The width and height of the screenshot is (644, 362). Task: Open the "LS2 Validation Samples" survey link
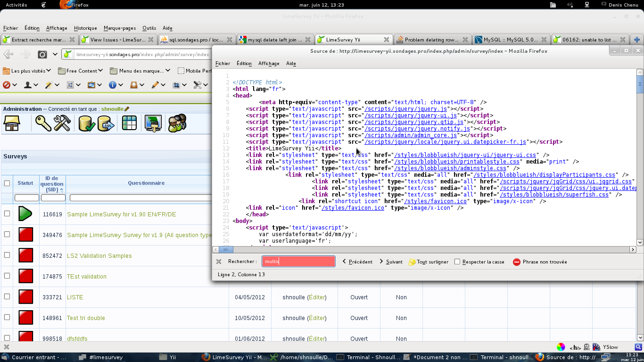pyautogui.click(x=99, y=256)
